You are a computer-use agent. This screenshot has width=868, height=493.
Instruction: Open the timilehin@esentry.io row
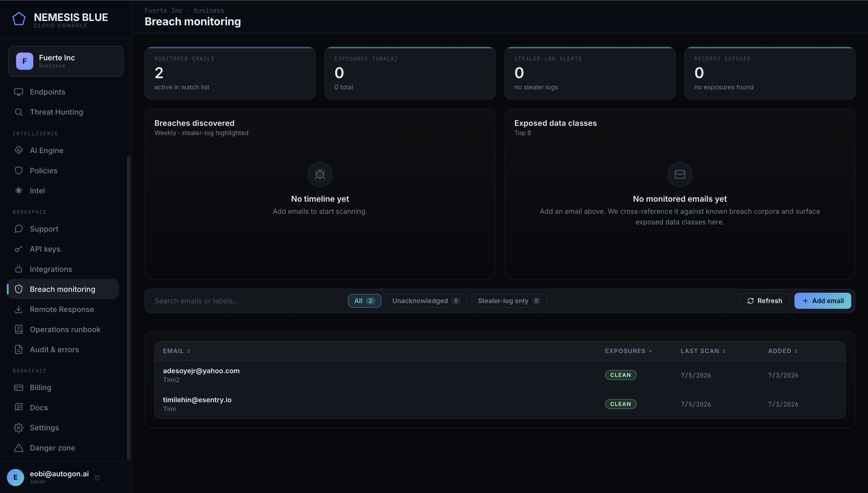pyautogui.click(x=500, y=404)
